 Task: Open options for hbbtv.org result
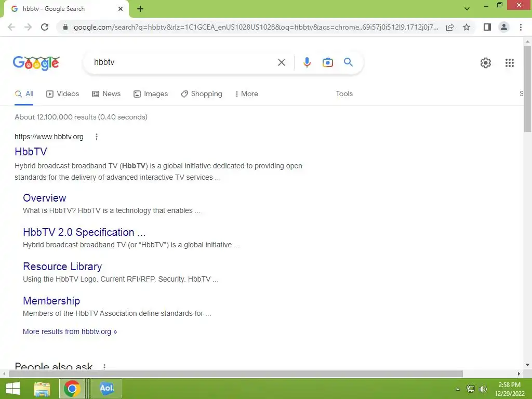[x=97, y=137]
